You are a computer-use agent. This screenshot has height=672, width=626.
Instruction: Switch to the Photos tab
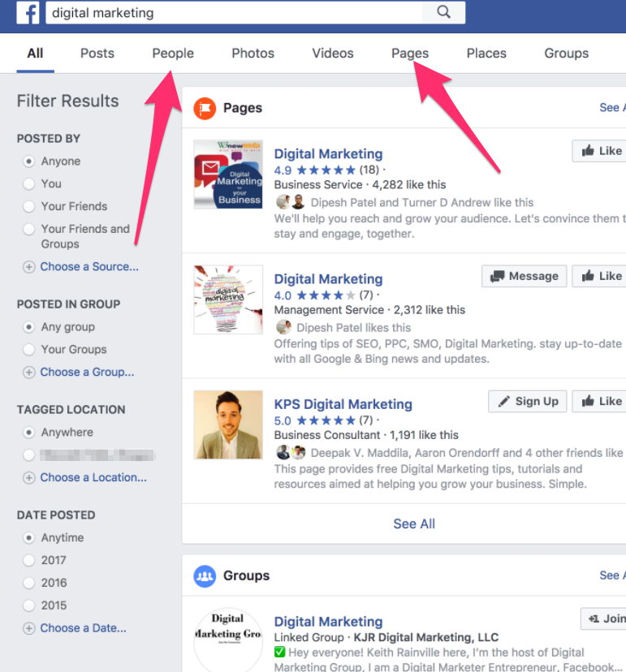click(253, 53)
